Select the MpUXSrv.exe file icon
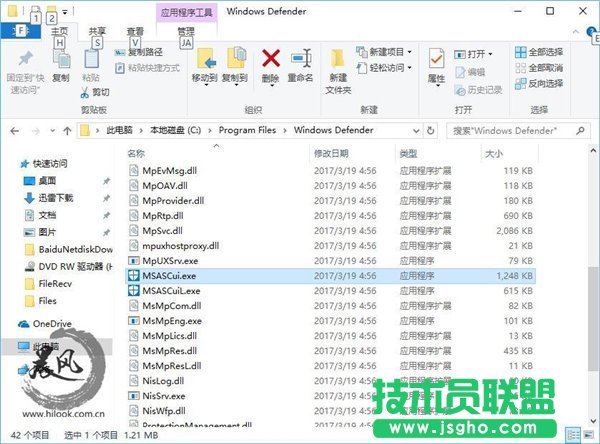The image size is (600, 444). pos(134,261)
